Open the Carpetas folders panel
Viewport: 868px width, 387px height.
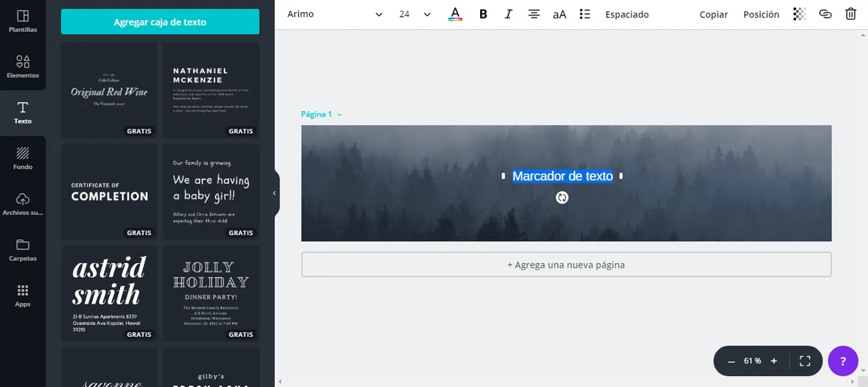(x=22, y=250)
